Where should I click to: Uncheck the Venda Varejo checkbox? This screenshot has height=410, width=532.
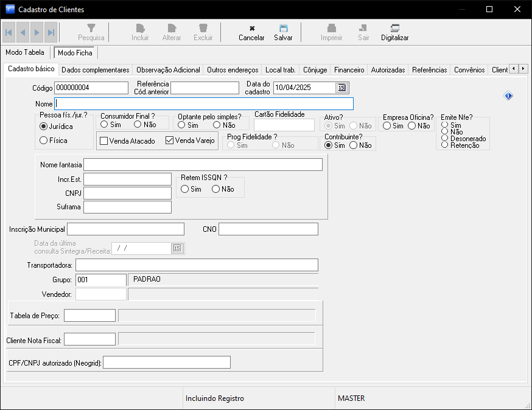(170, 141)
